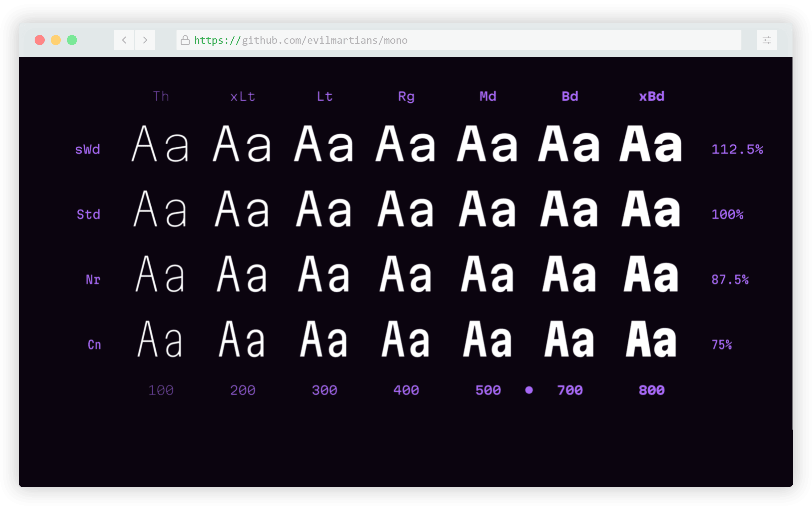Select the xBd extra bold column header
Viewport: 812px width, 510px height.
coord(651,97)
